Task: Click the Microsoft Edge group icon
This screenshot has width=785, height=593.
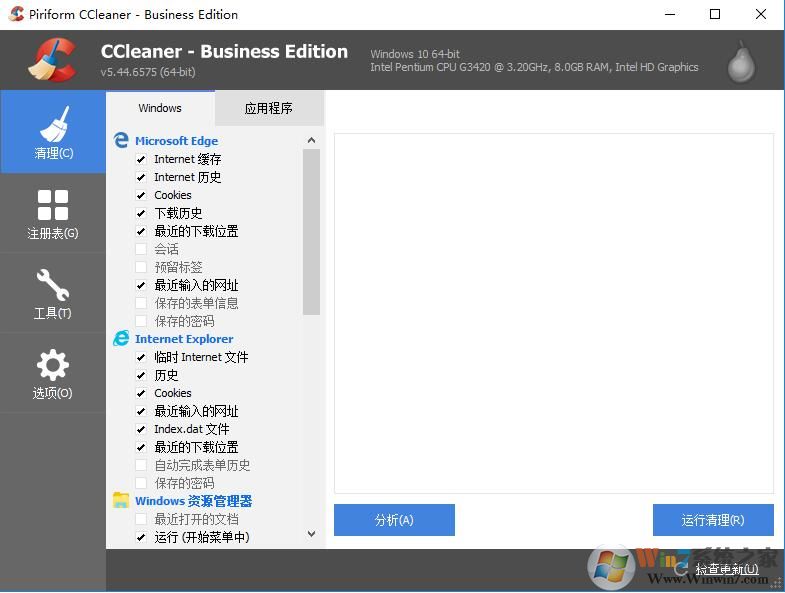Action: pyautogui.click(x=121, y=141)
